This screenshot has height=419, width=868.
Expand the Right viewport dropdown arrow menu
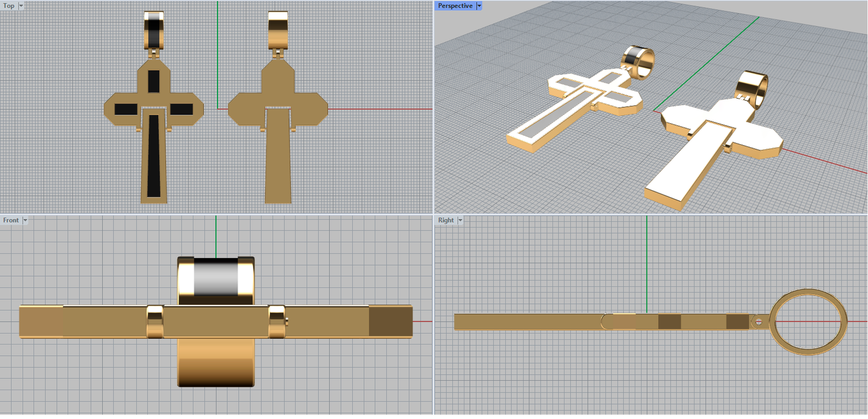point(460,220)
